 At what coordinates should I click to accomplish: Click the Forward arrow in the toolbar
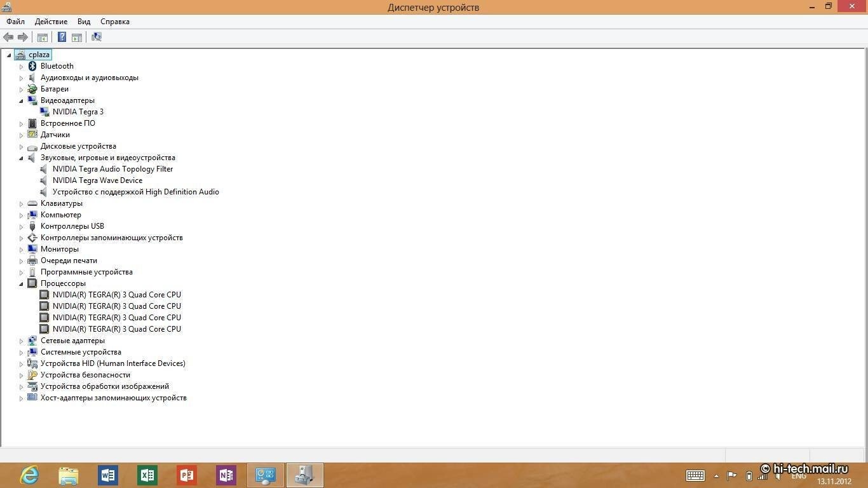click(23, 37)
